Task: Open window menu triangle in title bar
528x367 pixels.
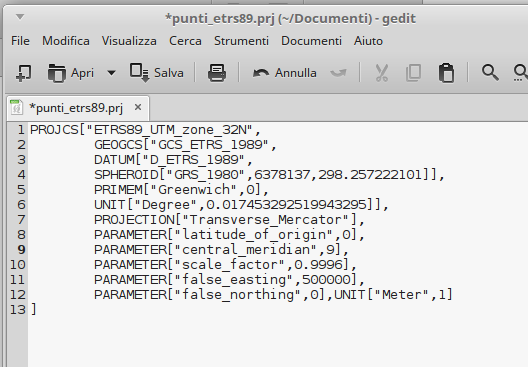Action: coord(20,16)
